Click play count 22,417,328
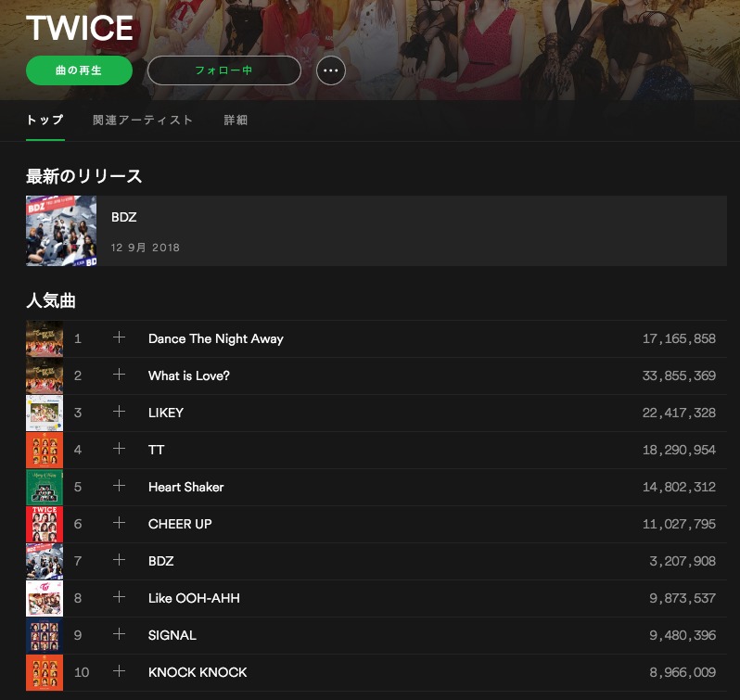 [x=679, y=414]
